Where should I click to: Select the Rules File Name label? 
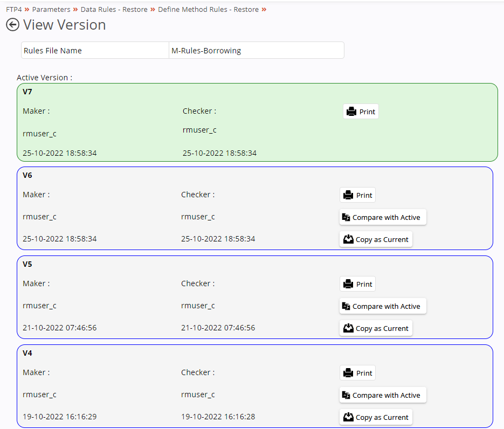(x=53, y=51)
